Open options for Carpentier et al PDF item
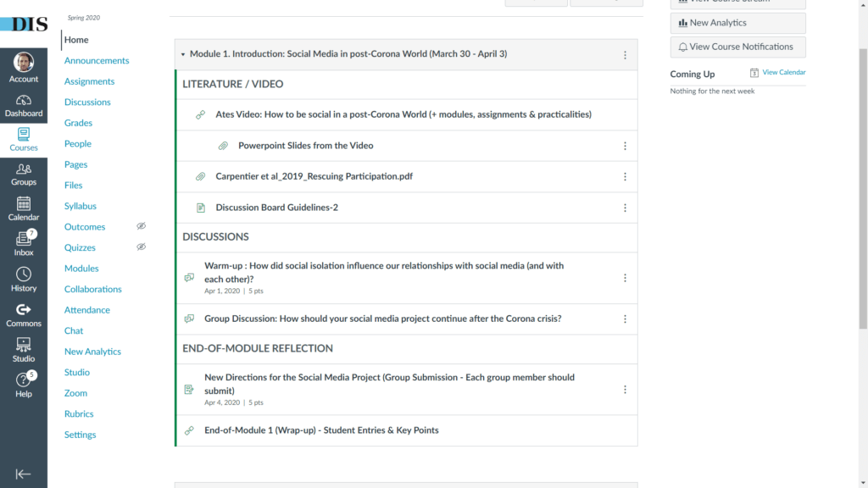868x488 pixels. pyautogui.click(x=625, y=176)
